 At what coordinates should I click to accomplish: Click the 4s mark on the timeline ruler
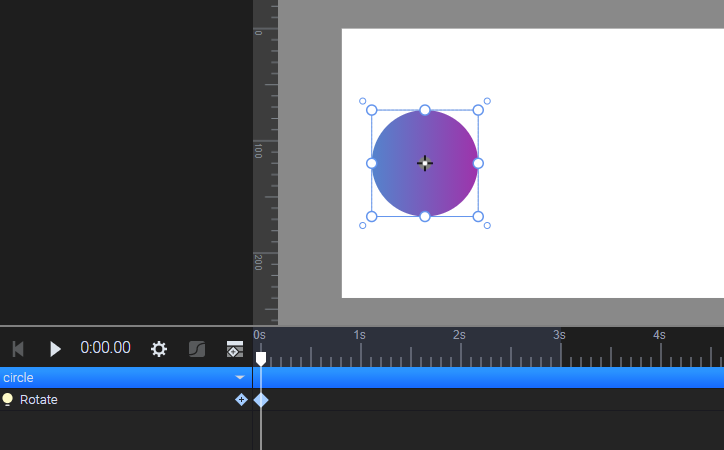coord(659,335)
